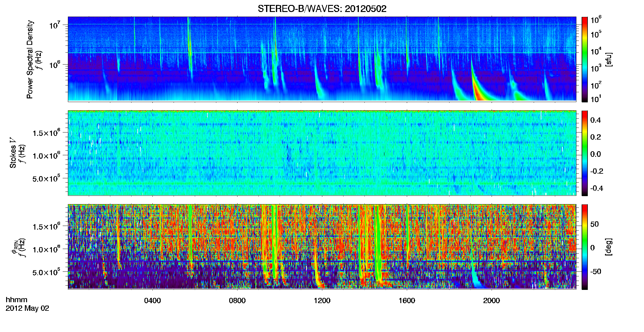Screen dimensions: 644x332
Task: Click the 1.5×10^6 tick on Stokes panel
Action: click(x=46, y=132)
